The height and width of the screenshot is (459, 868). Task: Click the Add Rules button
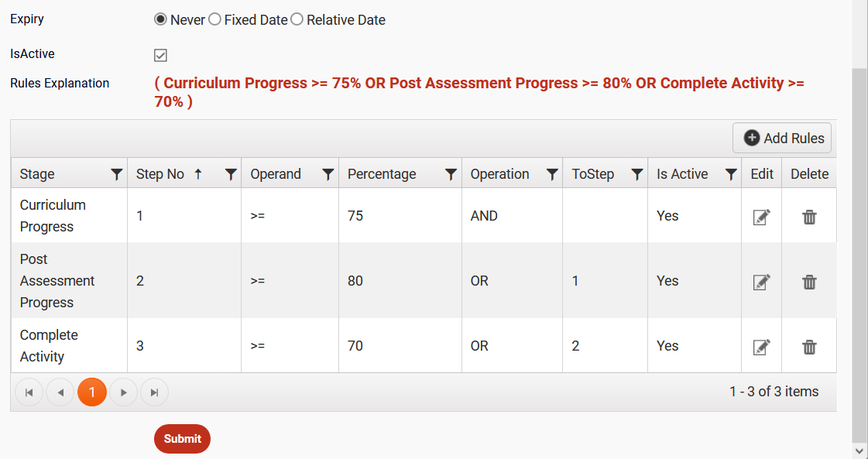tap(781, 138)
